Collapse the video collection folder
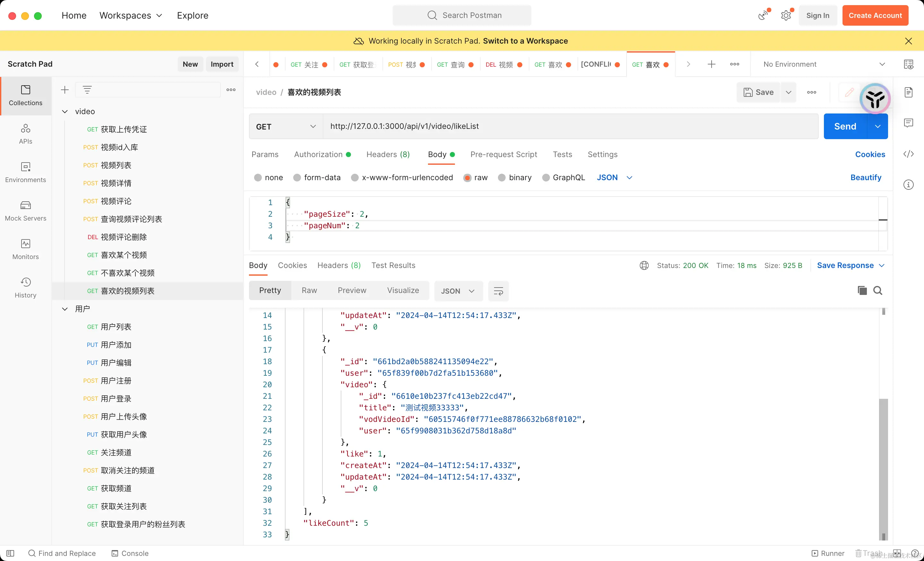This screenshot has height=561, width=924. coord(65,111)
